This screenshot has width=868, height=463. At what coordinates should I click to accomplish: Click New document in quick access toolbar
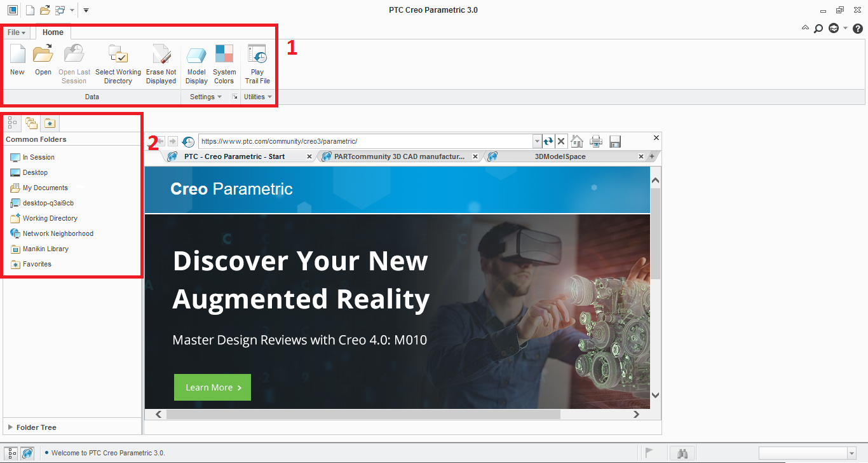[x=30, y=10]
